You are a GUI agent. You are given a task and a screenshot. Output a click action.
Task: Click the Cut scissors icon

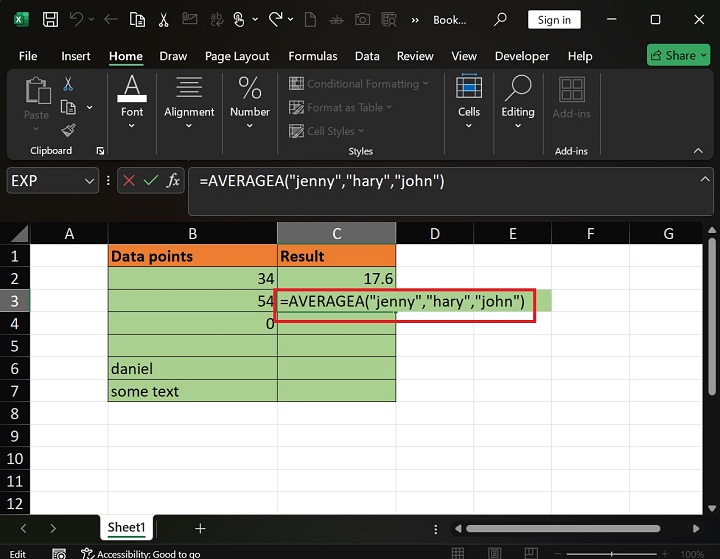pyautogui.click(x=68, y=85)
